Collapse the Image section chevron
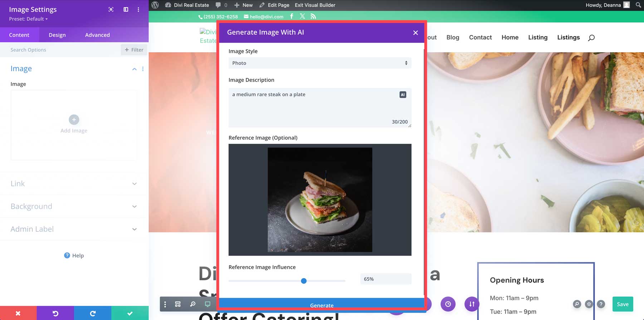Screen dimensions: 644x320 pyautogui.click(x=135, y=69)
